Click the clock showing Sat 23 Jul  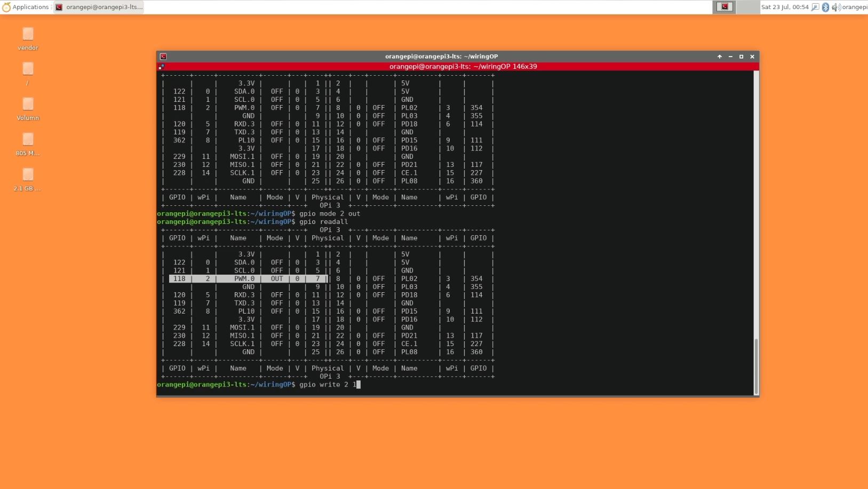tap(785, 7)
